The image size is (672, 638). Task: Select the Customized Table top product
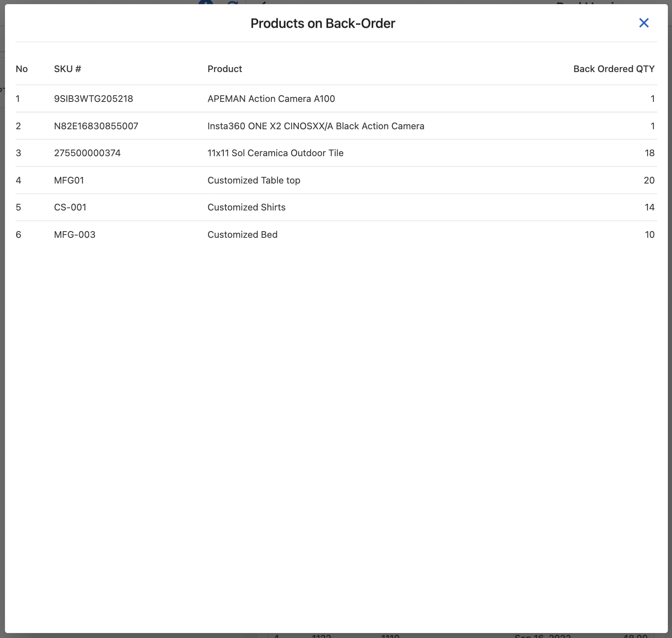click(254, 180)
